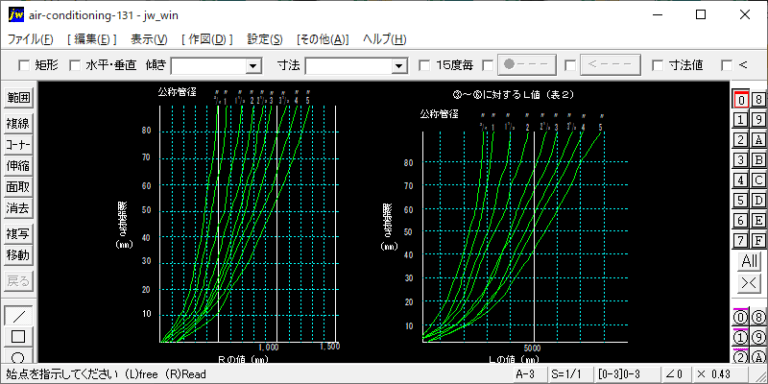Toggle layer A square button
Viewport: 768px width, 384px height.
[x=758, y=140]
